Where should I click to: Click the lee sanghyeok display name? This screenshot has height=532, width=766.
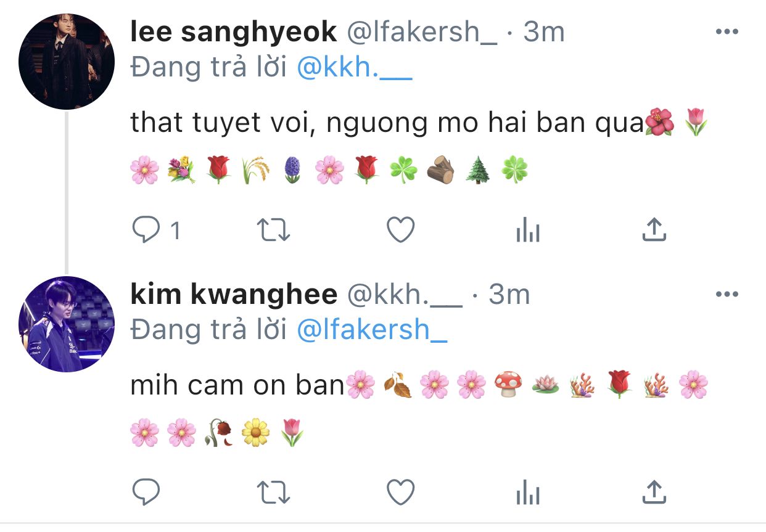click(234, 32)
